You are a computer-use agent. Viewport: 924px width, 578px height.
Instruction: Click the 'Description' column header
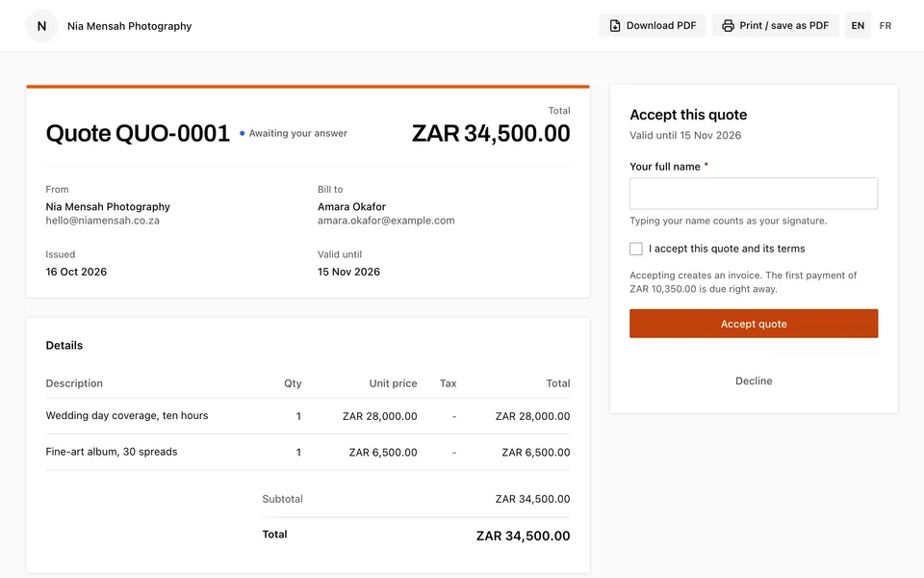(x=74, y=383)
